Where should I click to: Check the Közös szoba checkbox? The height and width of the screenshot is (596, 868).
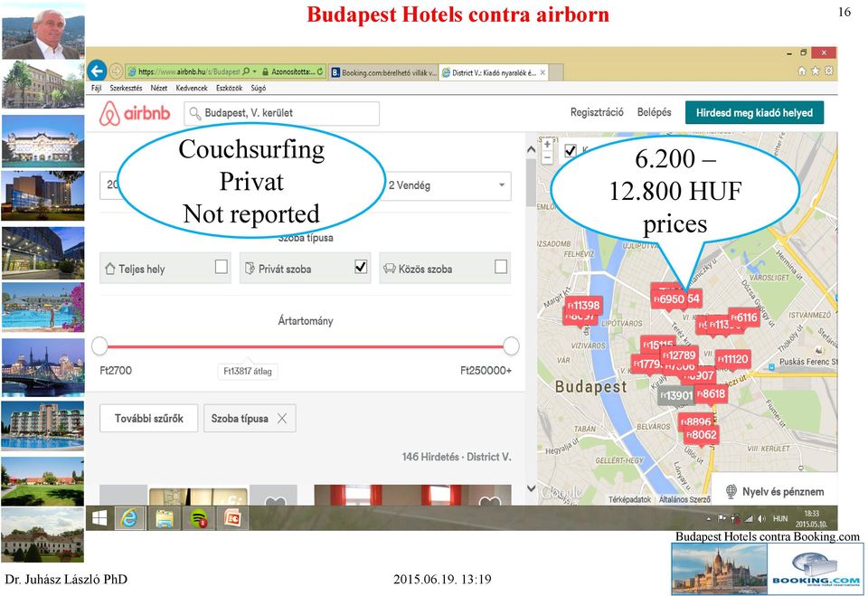[x=501, y=267]
